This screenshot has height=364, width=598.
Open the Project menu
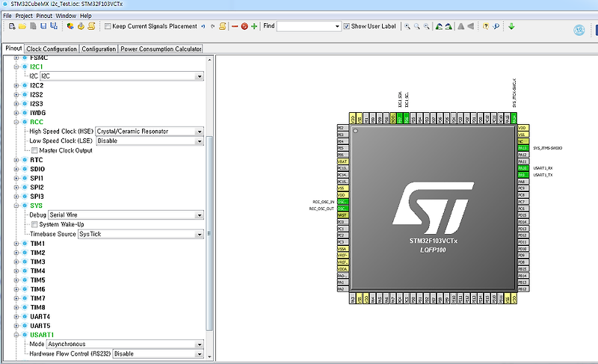(24, 16)
